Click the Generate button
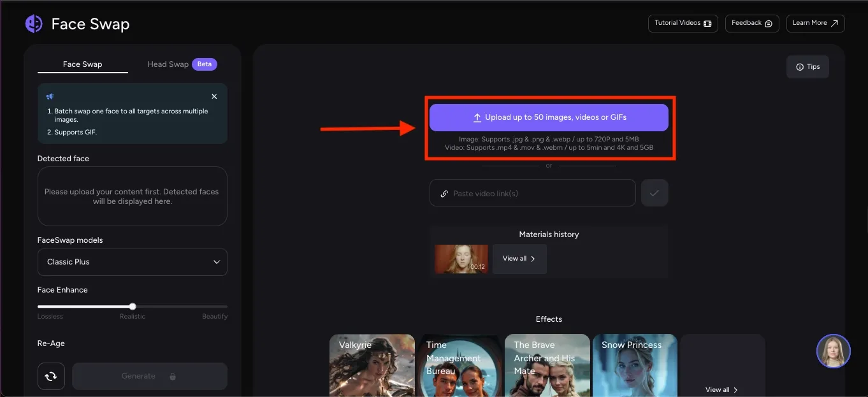 [x=150, y=376]
